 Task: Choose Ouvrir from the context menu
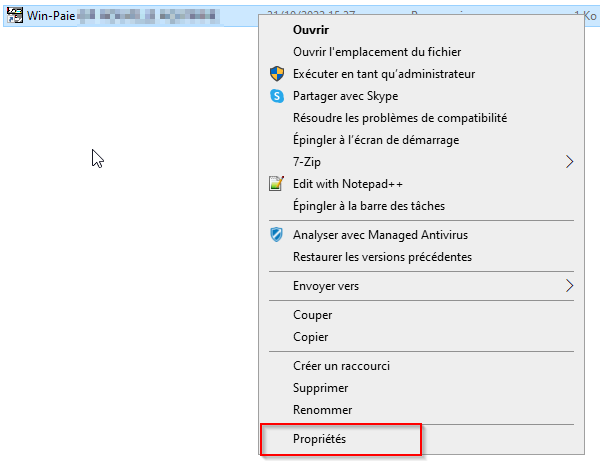311,30
